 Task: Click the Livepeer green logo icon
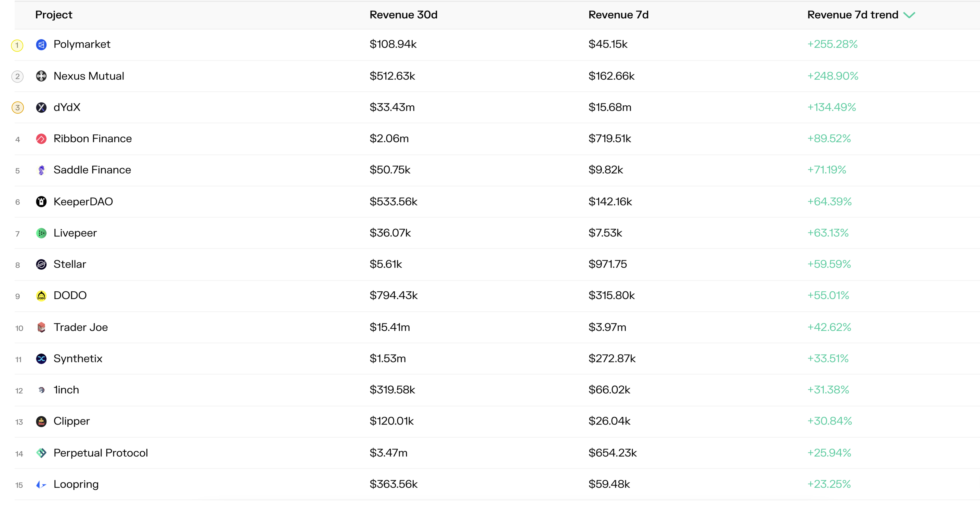click(41, 233)
